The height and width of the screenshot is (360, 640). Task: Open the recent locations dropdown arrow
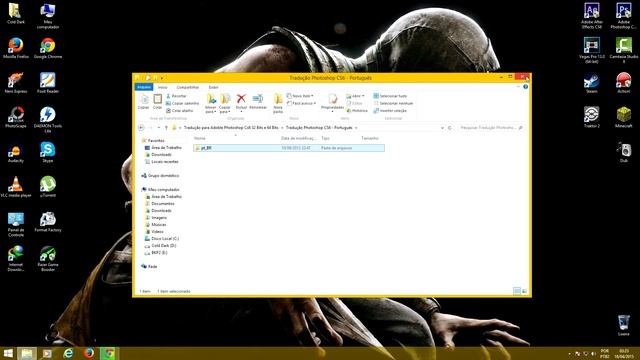(159, 128)
